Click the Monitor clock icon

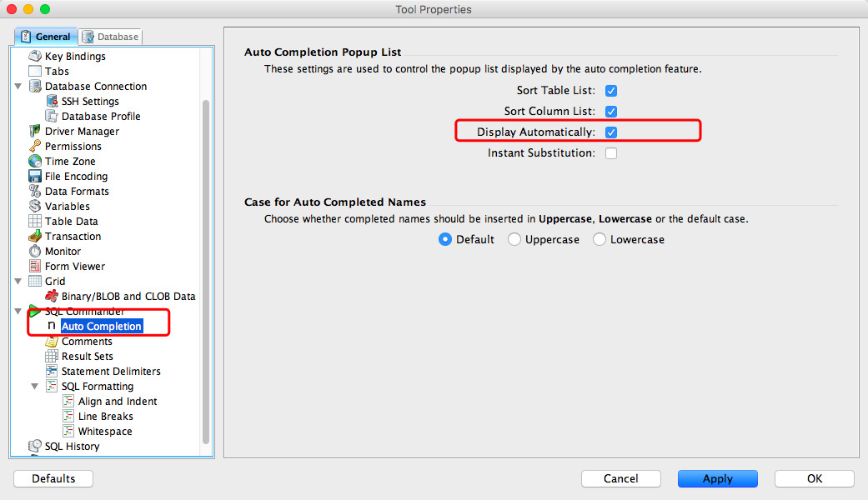pos(35,251)
